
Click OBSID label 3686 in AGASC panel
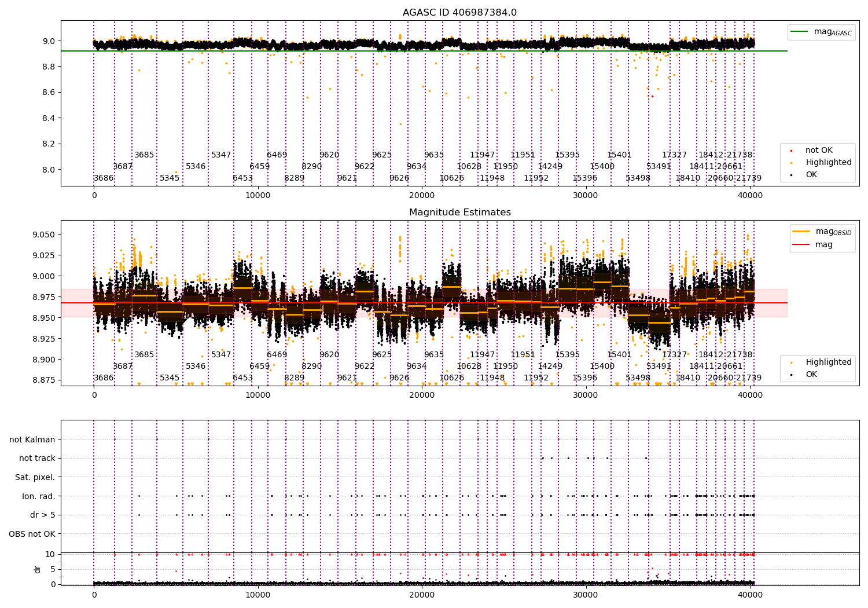(104, 178)
